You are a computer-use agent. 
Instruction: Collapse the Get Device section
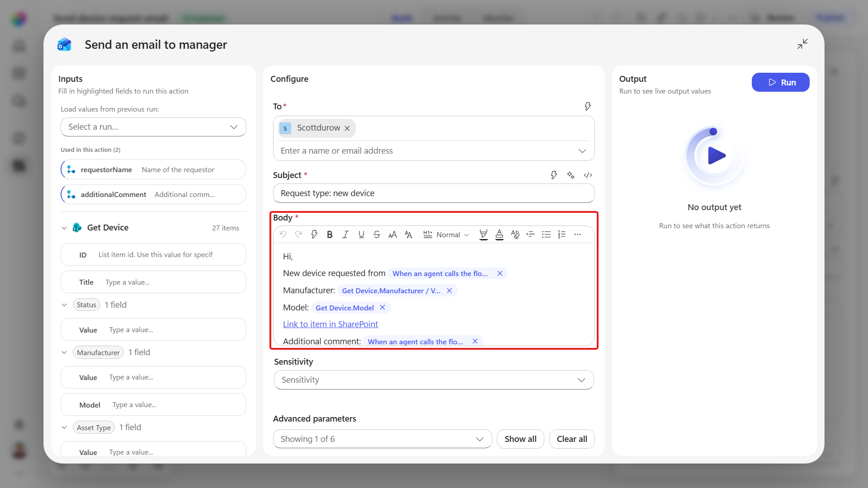(64, 228)
